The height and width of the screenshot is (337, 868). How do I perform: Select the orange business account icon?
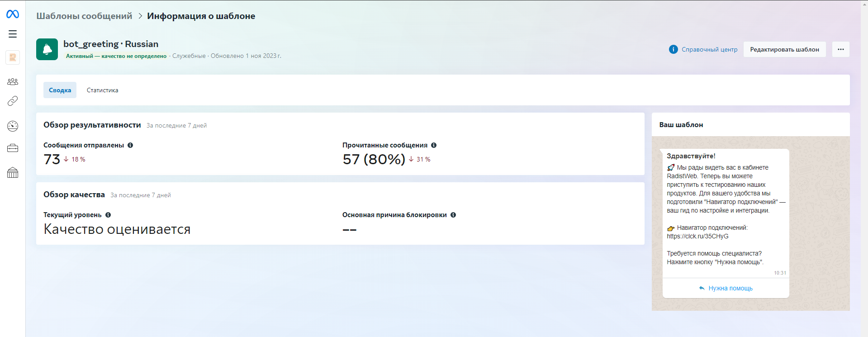(13, 57)
